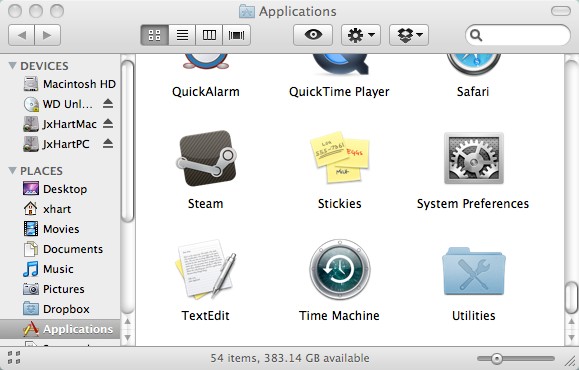Go forward in Finder history
579x370 pixels.
[48, 35]
